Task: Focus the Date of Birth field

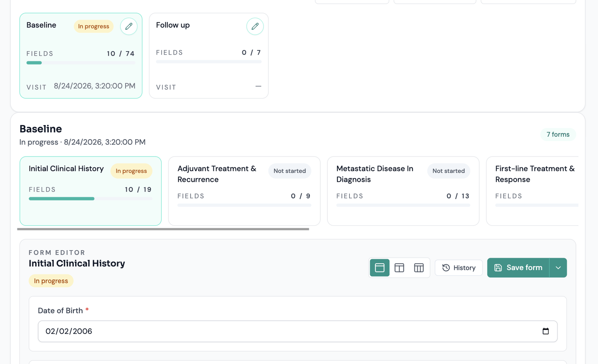Action: [298, 331]
